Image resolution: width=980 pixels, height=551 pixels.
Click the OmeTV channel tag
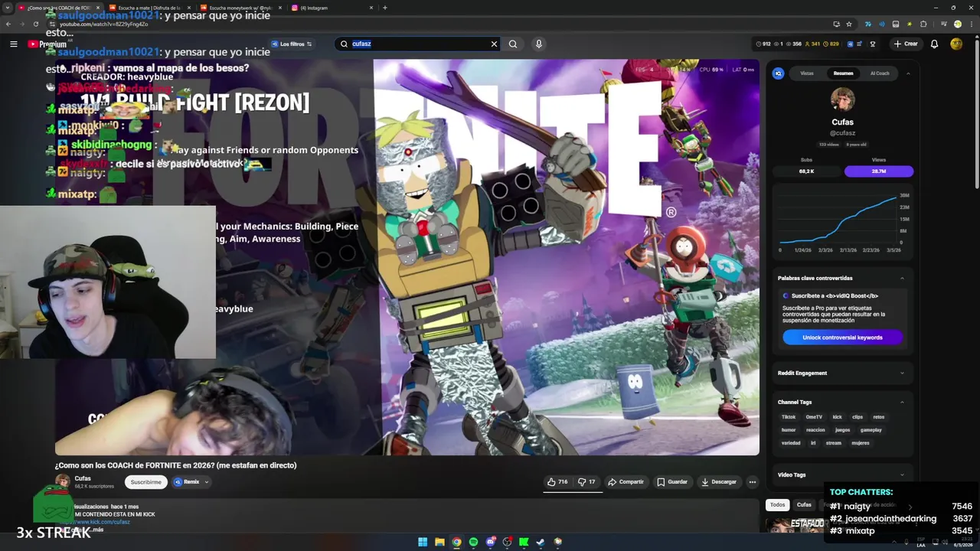[813, 417]
